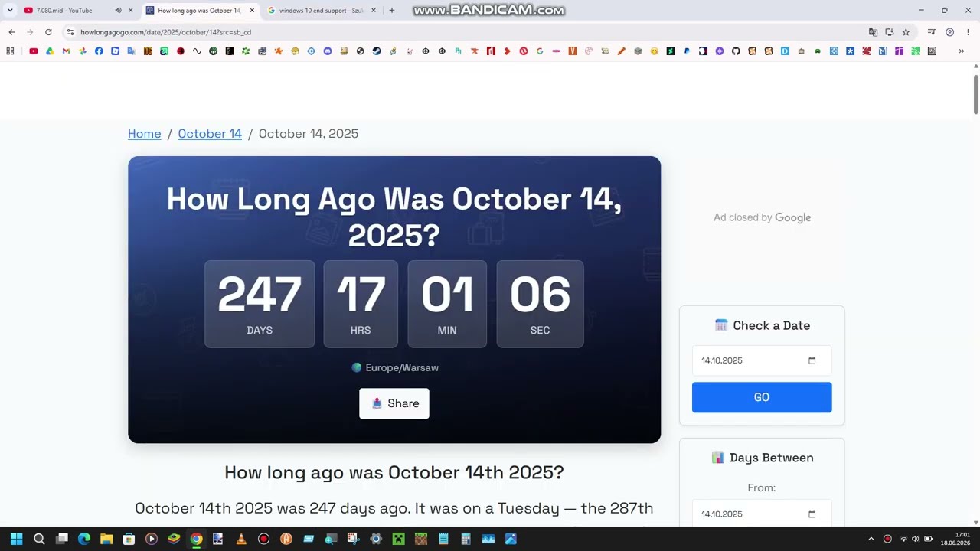Image resolution: width=980 pixels, height=551 pixels.
Task: Open the volume control in system tray
Action: click(915, 539)
